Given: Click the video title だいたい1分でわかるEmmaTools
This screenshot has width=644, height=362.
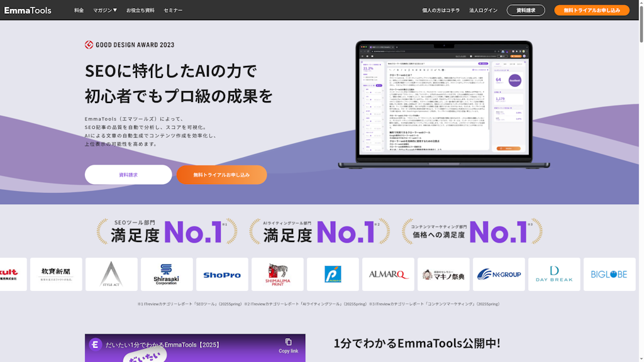Looking at the screenshot, I should tap(163, 345).
